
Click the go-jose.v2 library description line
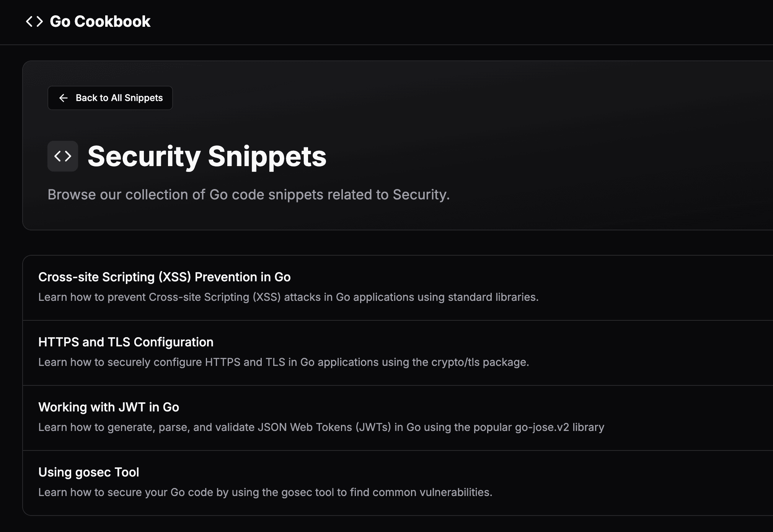pos(321,427)
